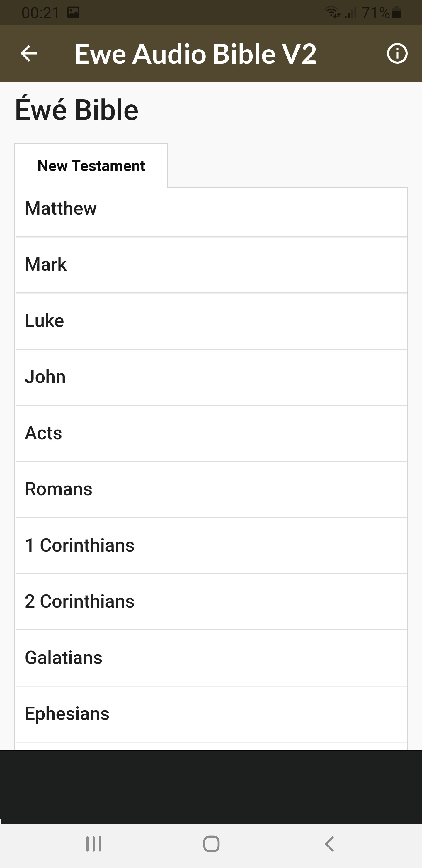Select the book of John
The image size is (422, 868).
211,377
